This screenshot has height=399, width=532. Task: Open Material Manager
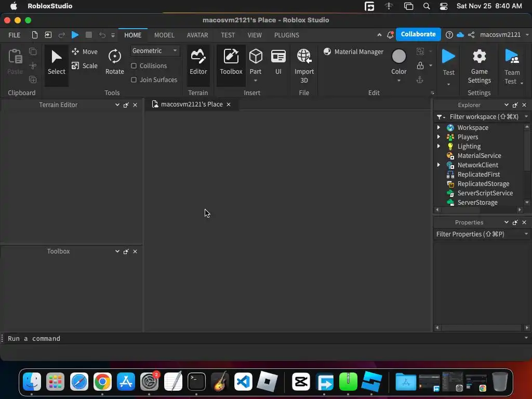coord(353,51)
